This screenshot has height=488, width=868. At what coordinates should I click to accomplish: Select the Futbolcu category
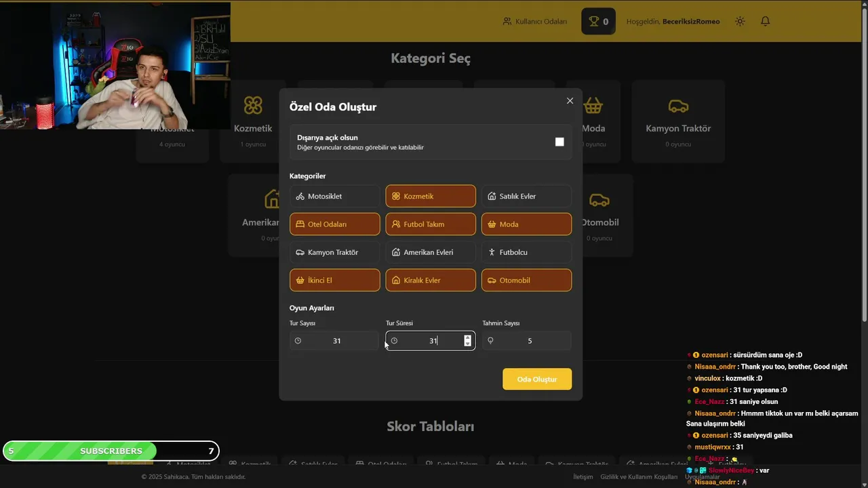click(526, 252)
